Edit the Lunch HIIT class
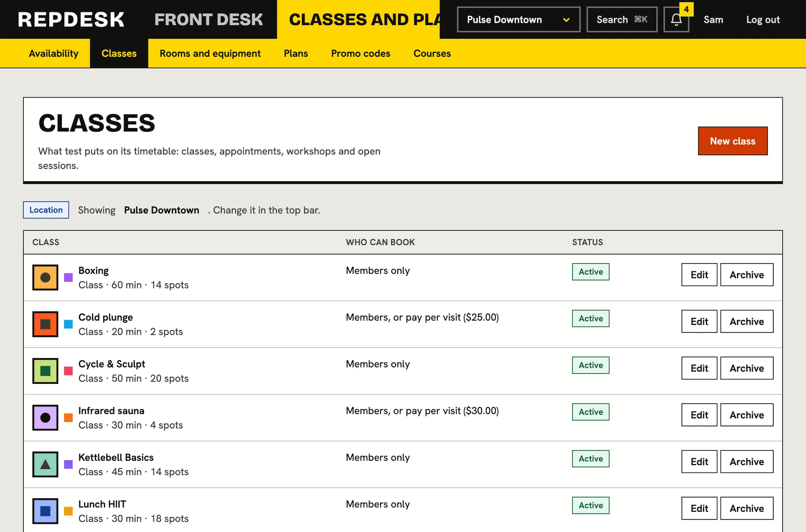 click(699, 508)
